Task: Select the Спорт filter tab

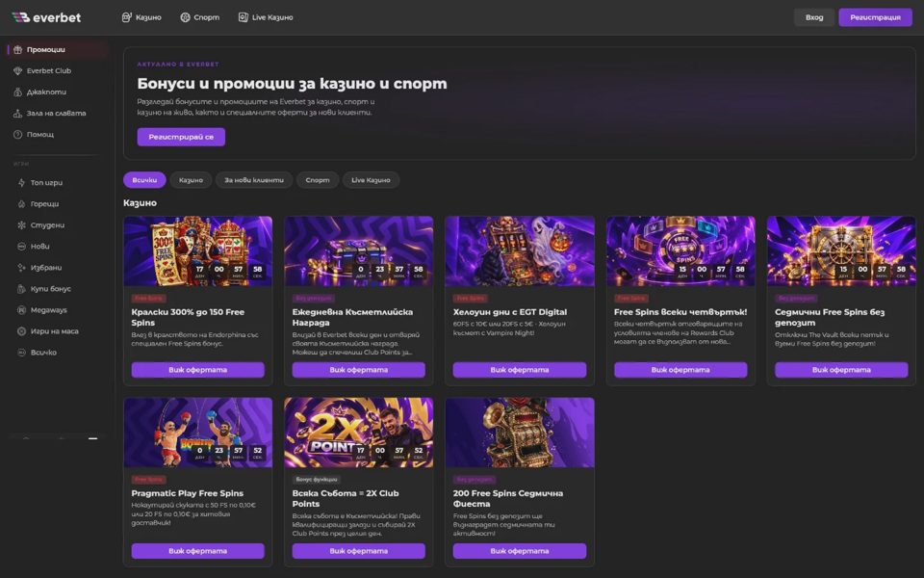Action: [x=318, y=180]
